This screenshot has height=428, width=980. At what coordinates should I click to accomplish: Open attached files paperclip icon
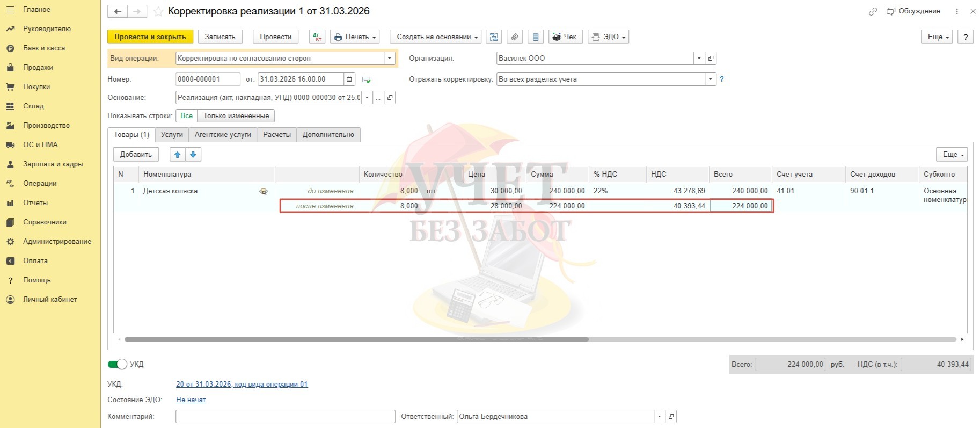tap(514, 37)
